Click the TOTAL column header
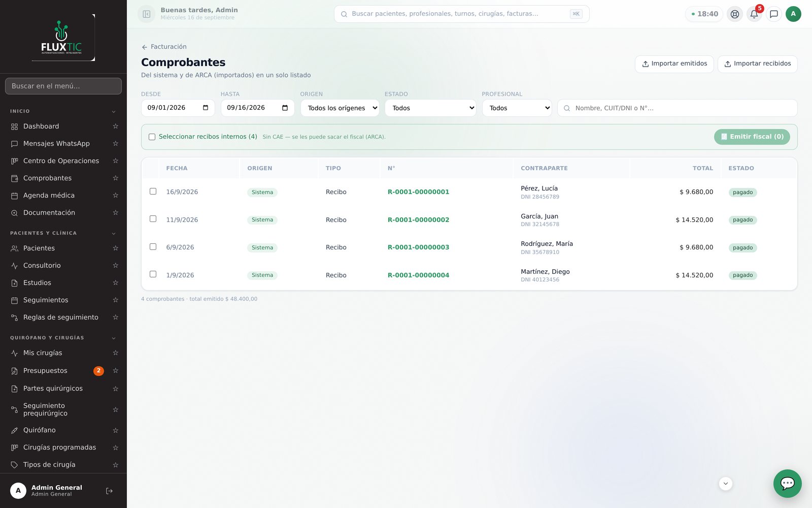 coord(703,168)
